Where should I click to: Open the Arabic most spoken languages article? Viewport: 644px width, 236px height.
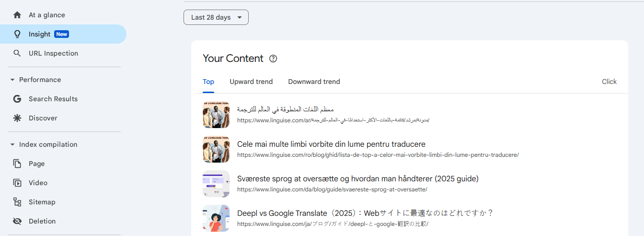coord(286,109)
